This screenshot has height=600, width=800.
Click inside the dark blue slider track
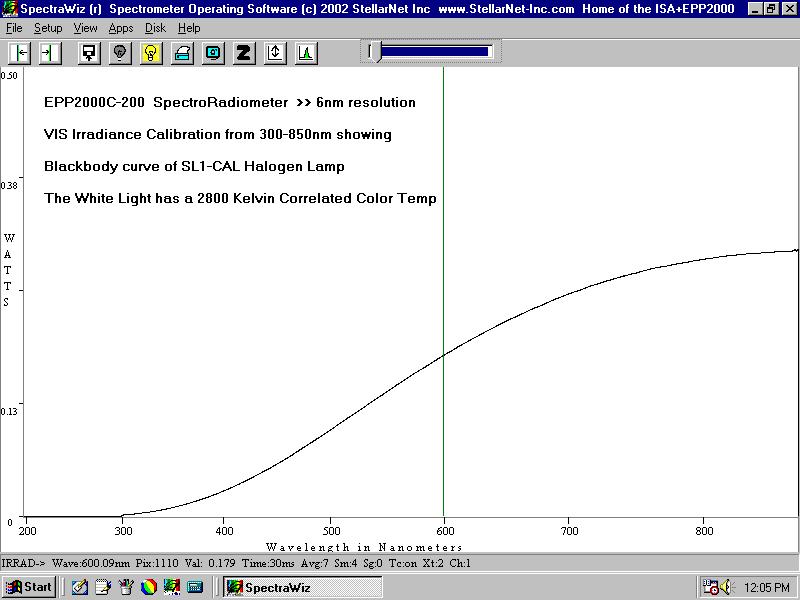(x=435, y=52)
